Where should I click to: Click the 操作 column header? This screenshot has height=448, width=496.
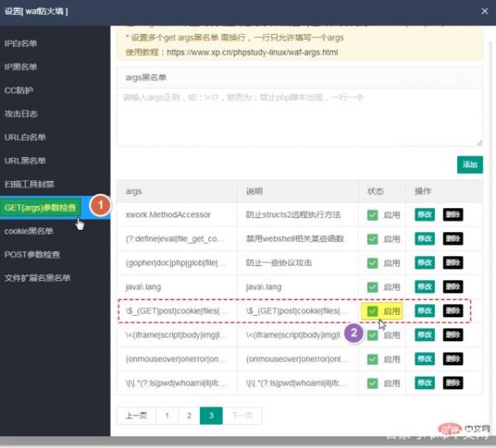[444, 192]
